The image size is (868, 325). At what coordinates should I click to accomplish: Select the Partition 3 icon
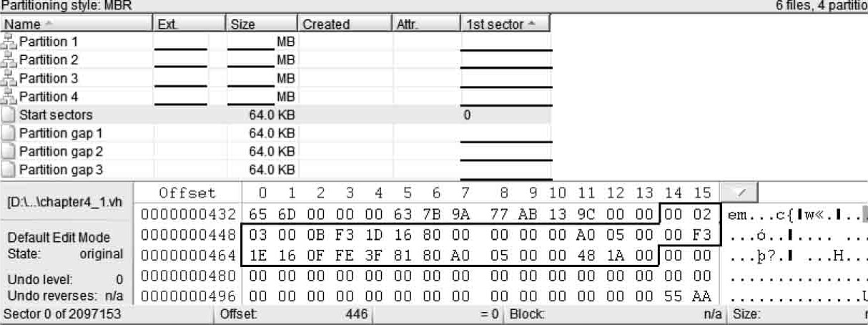(x=9, y=78)
